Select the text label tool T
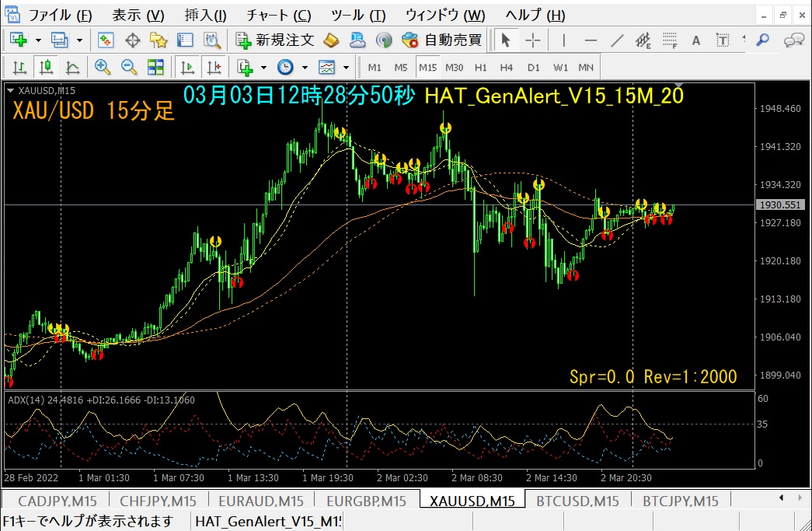 [x=722, y=40]
